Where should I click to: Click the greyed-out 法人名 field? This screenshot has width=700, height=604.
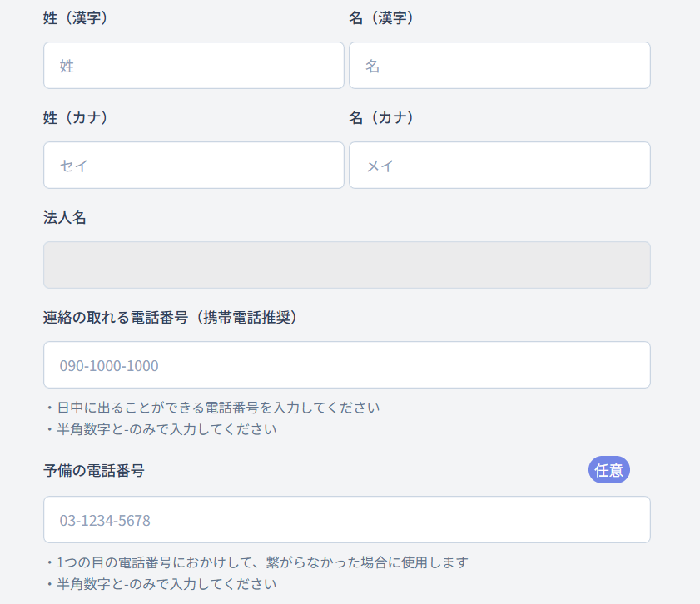coord(346,265)
